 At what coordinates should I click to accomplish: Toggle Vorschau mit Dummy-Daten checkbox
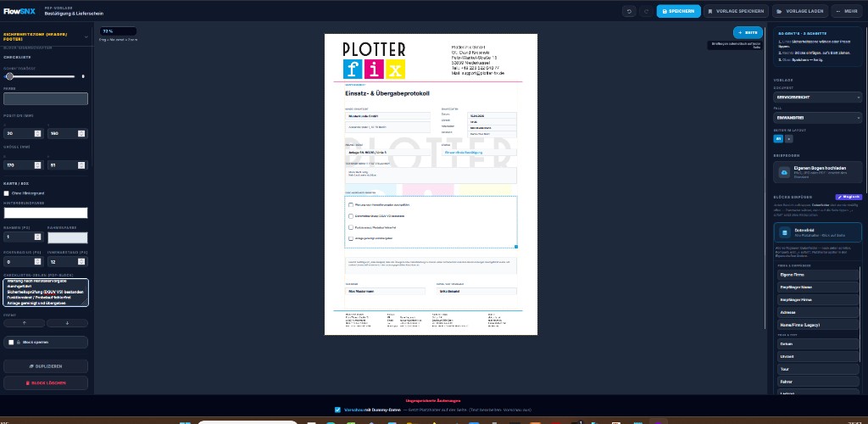pos(337,410)
